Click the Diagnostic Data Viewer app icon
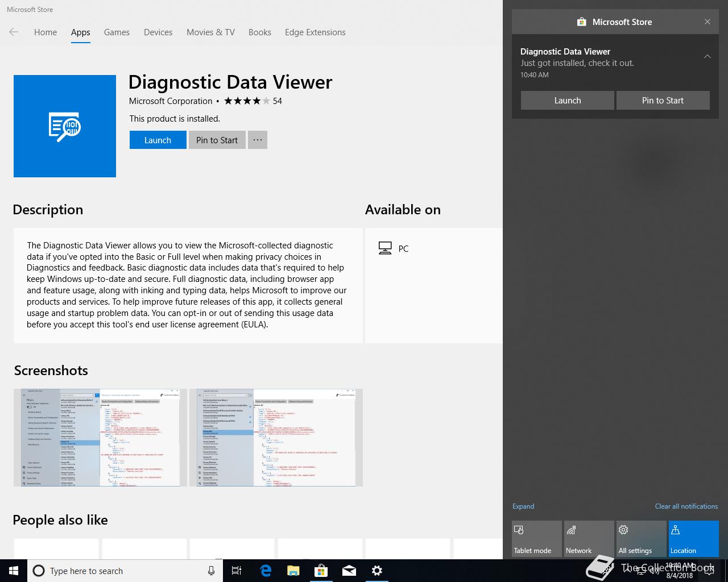 [65, 126]
